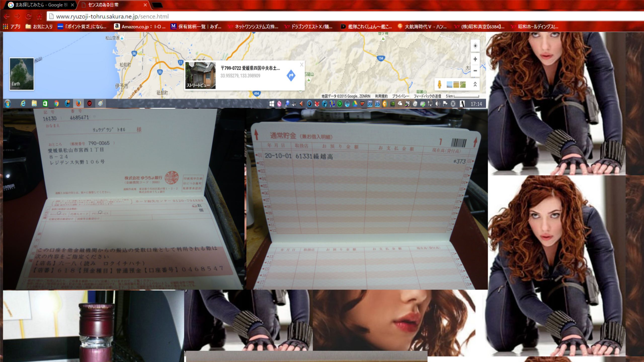Zoom in the map with plus button
The image size is (644, 362).
click(475, 59)
